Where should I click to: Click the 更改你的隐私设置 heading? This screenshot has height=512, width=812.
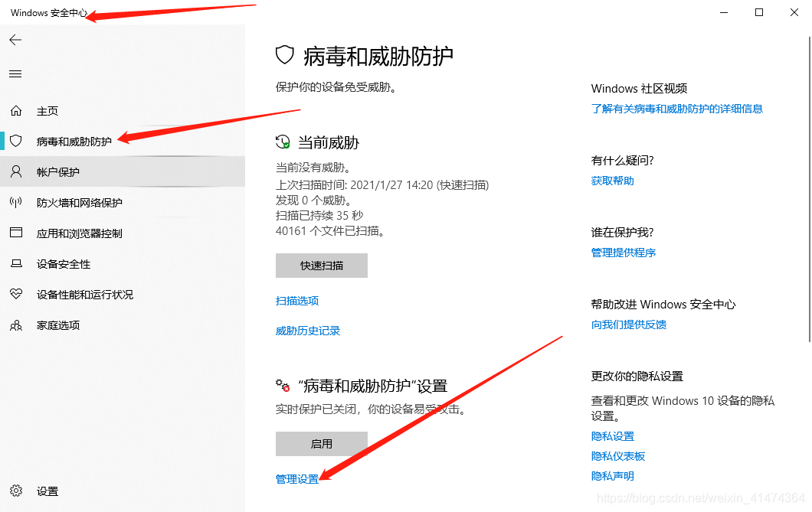(637, 376)
